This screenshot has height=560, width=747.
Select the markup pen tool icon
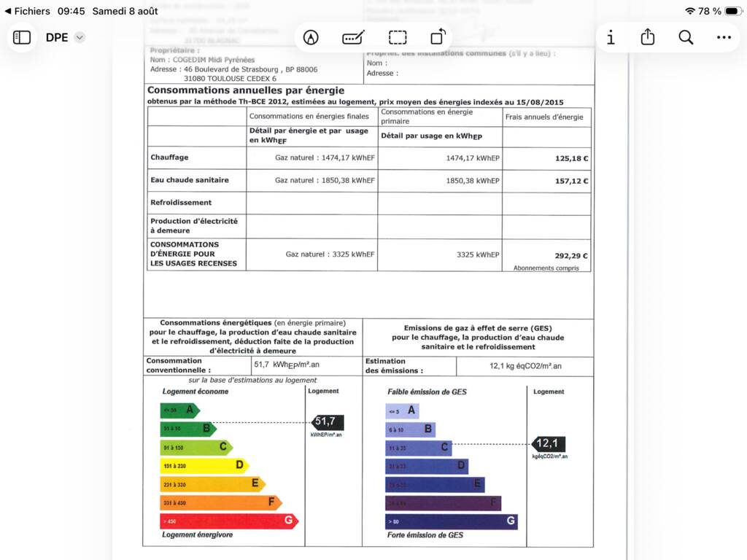[x=311, y=38]
